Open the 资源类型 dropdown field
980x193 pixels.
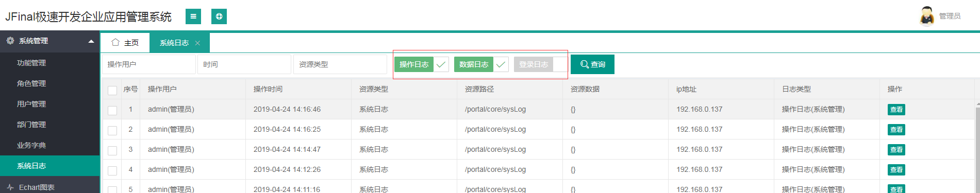(340, 64)
